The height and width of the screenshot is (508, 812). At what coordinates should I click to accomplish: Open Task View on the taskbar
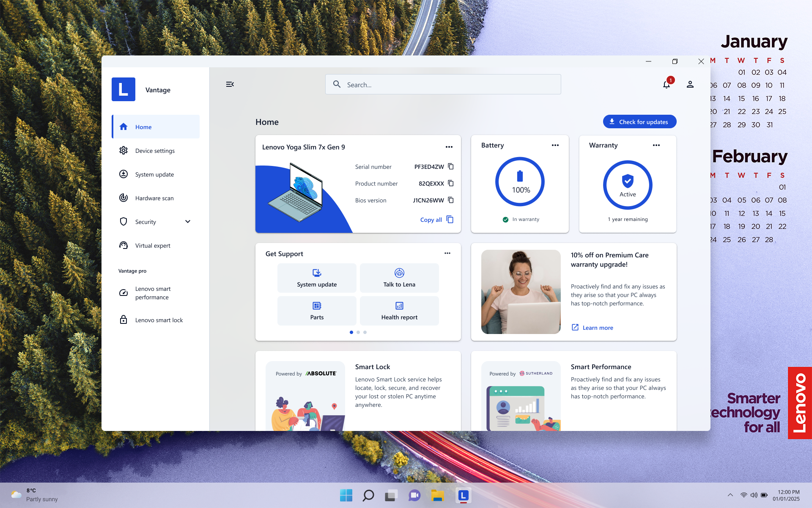[391, 495]
